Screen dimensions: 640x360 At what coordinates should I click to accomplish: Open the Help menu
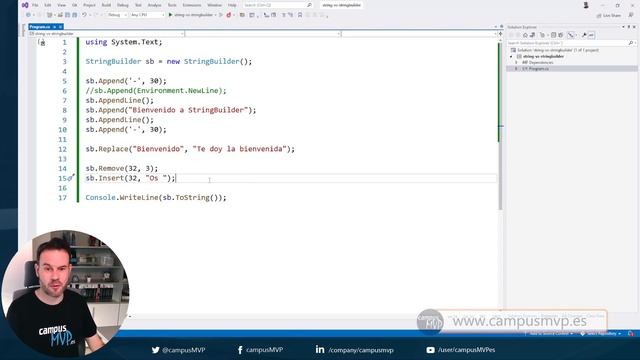tap(232, 5)
